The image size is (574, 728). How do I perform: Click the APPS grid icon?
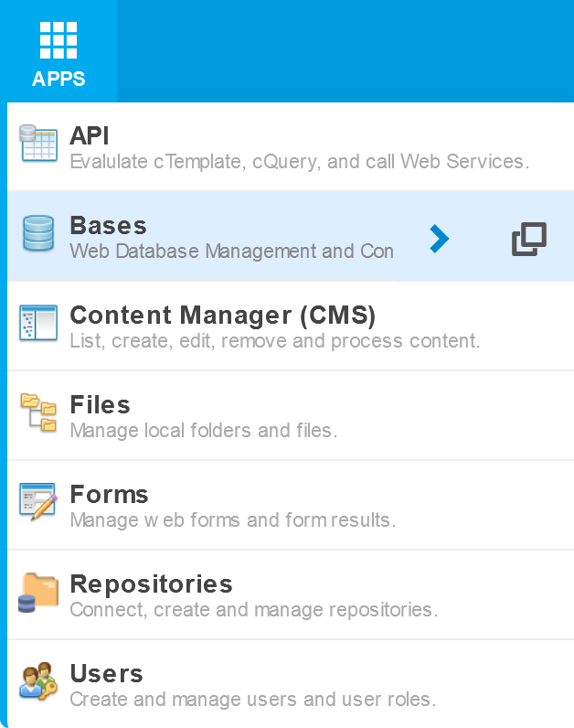[58, 39]
